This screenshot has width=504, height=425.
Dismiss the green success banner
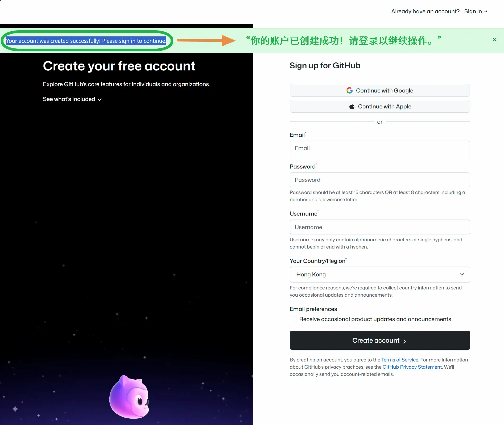tap(494, 39)
